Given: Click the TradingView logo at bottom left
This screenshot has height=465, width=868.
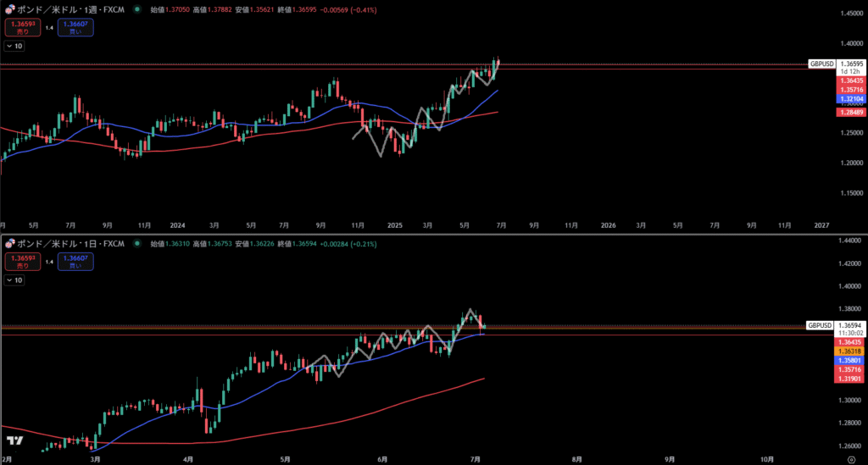Looking at the screenshot, I should pyautogui.click(x=15, y=440).
